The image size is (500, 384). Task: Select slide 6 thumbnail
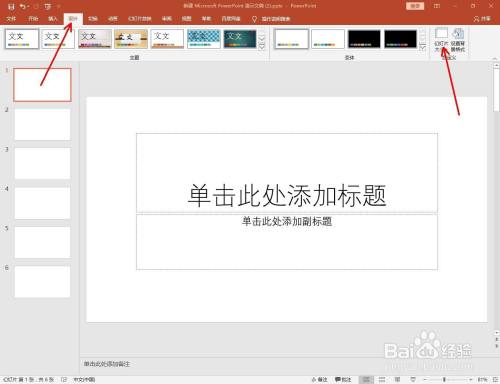click(42, 282)
